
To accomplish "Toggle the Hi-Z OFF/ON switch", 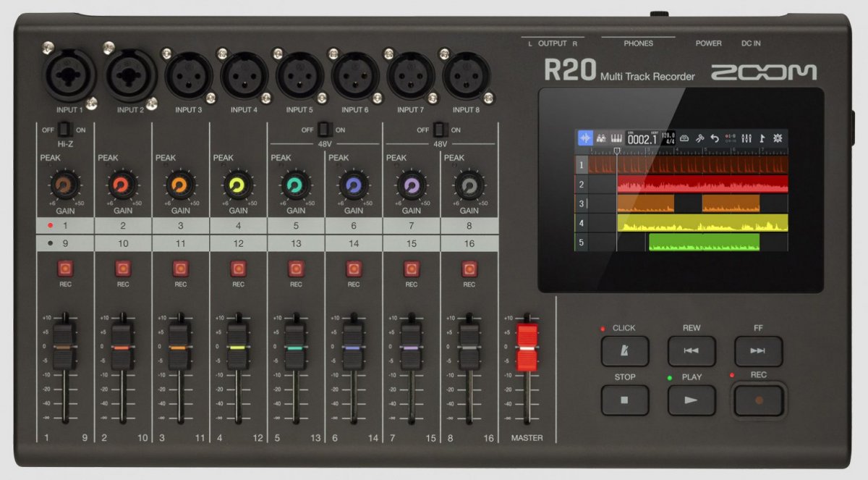I will click(x=65, y=130).
